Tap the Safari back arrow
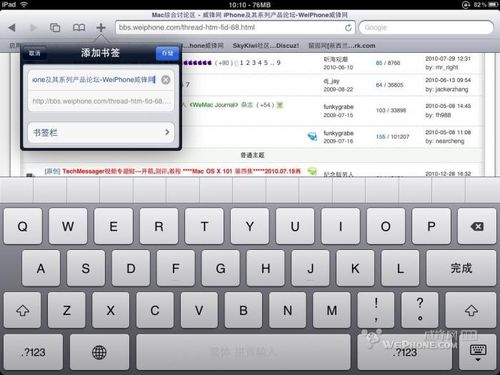Screen dimensions: 500x375 point(12,28)
